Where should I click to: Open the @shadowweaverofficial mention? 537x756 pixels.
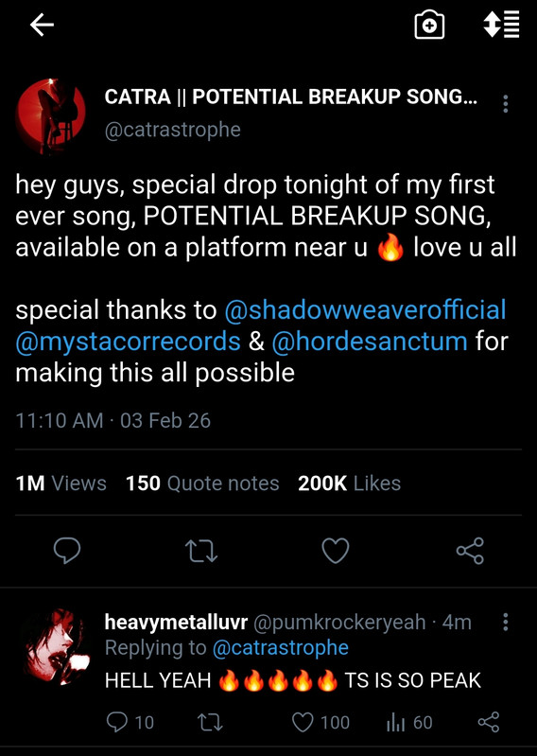[x=365, y=309]
